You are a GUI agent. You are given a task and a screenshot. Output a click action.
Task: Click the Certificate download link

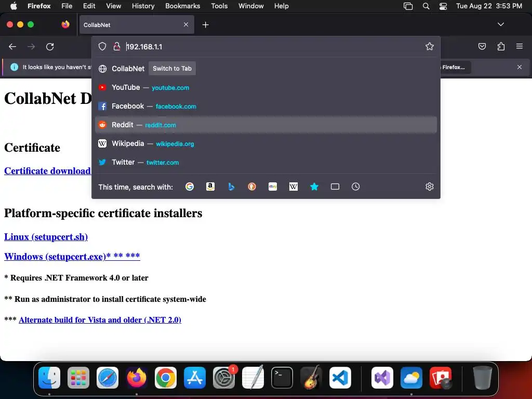[47, 170]
